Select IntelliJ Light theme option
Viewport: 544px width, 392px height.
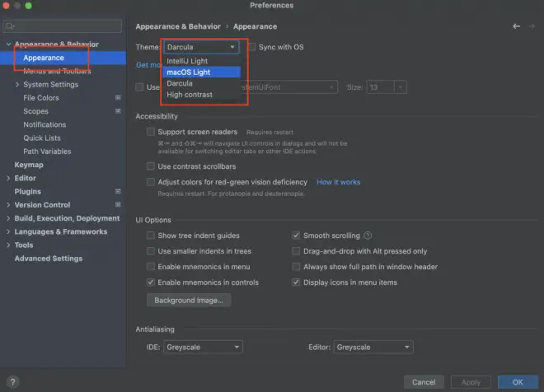[201, 61]
